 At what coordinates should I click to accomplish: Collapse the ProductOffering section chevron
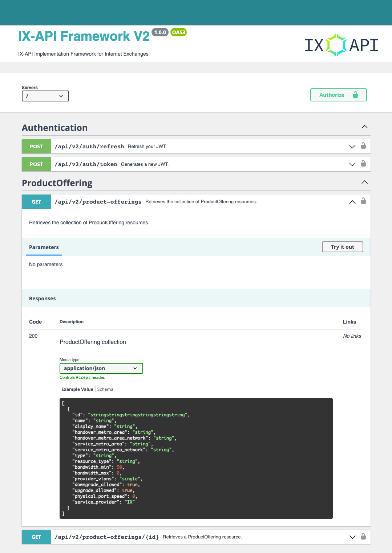(x=365, y=182)
